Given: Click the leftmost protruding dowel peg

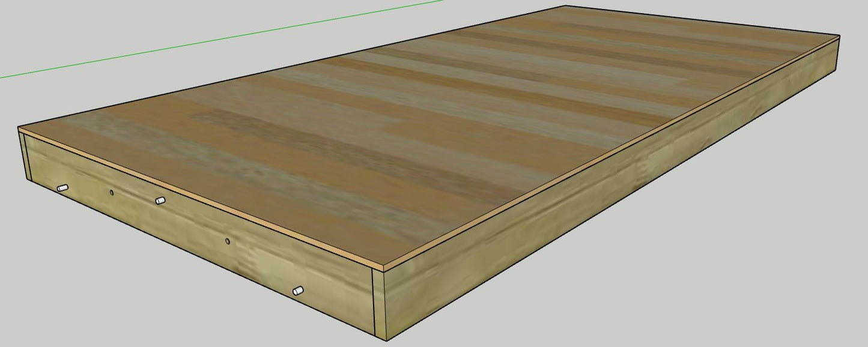Looking at the screenshot, I should click(x=62, y=187).
